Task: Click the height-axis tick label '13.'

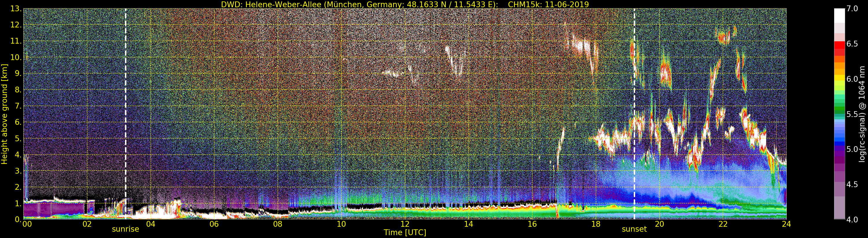Action: [16, 9]
